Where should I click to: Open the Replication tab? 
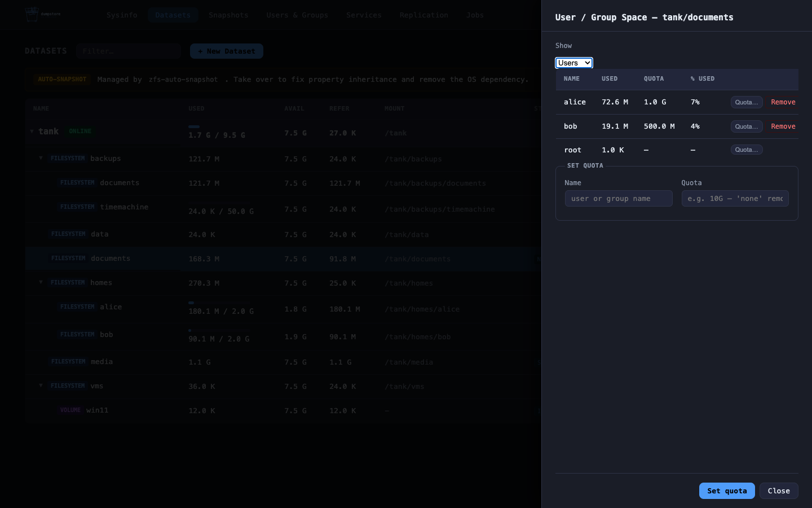[424, 15]
